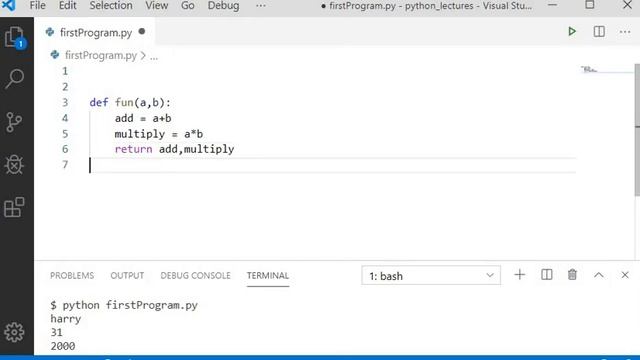This screenshot has width=640, height=360.
Task: Open editor More Actions ellipsis
Action: [625, 32]
